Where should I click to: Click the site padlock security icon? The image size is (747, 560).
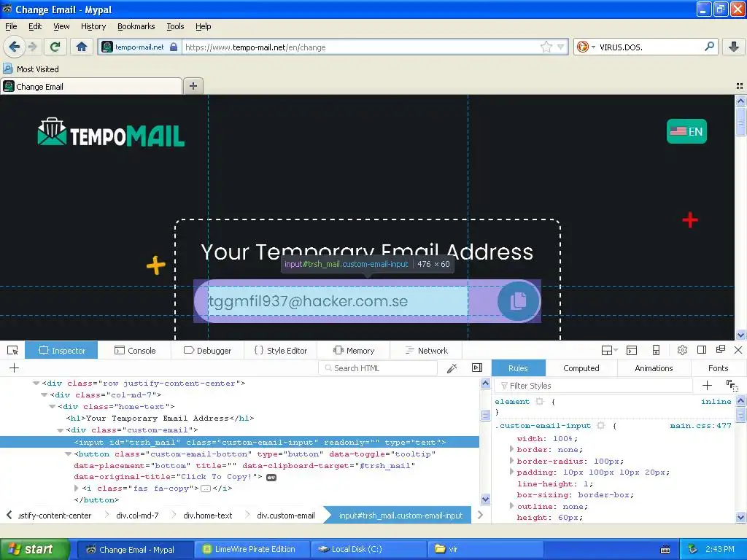(174, 47)
